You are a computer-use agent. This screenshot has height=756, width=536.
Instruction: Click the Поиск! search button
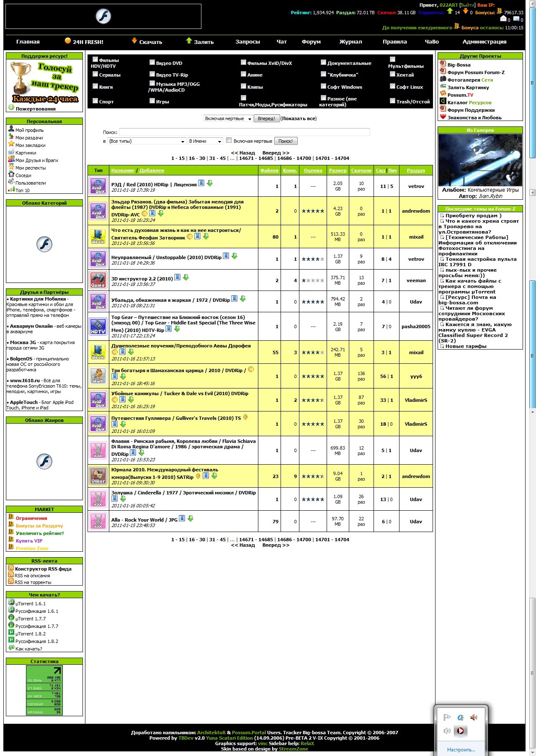[286, 141]
